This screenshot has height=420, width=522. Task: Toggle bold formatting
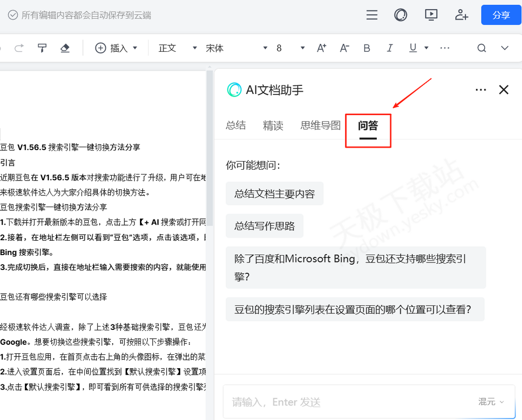click(367, 48)
